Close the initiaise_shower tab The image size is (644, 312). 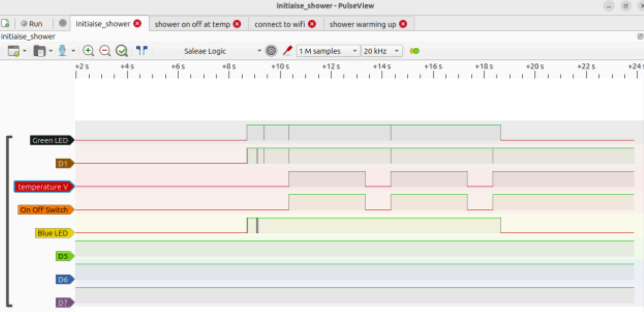pyautogui.click(x=137, y=24)
